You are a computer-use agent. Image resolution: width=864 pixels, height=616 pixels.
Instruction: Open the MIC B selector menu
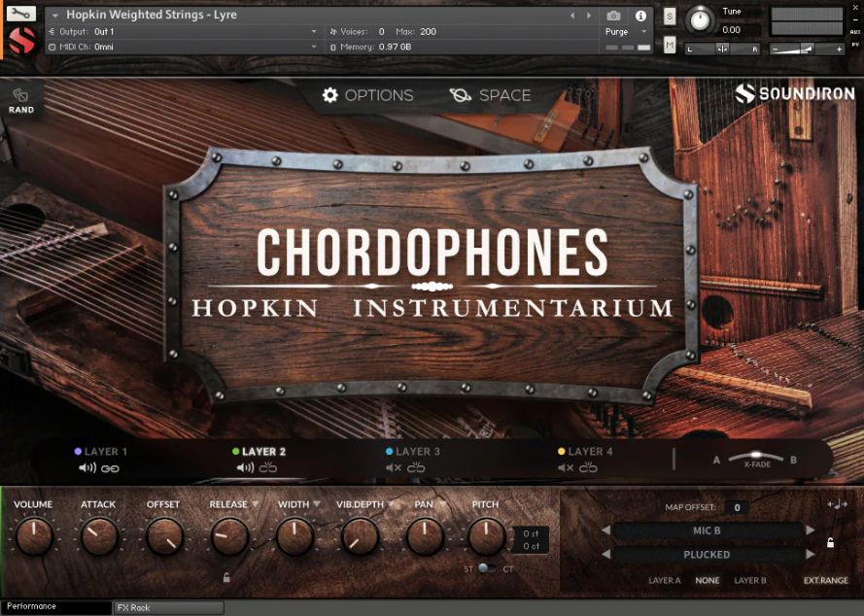(x=707, y=530)
